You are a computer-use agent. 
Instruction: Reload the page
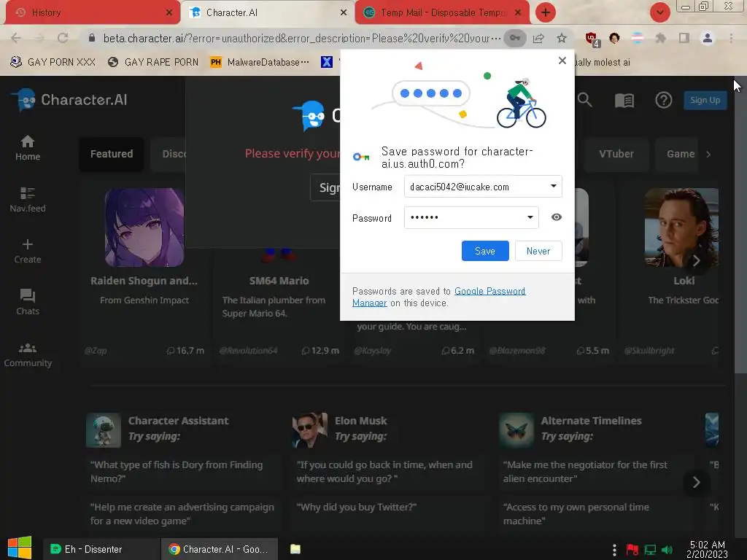pos(63,38)
